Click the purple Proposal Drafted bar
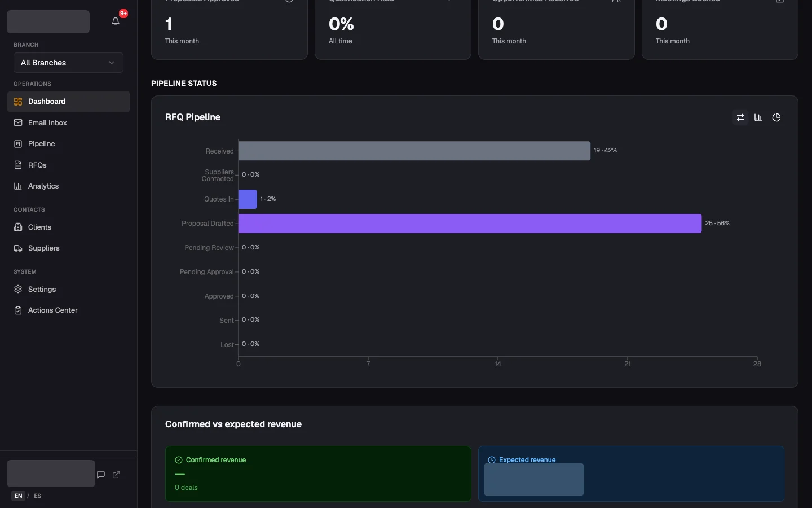812x508 pixels. pos(470,224)
